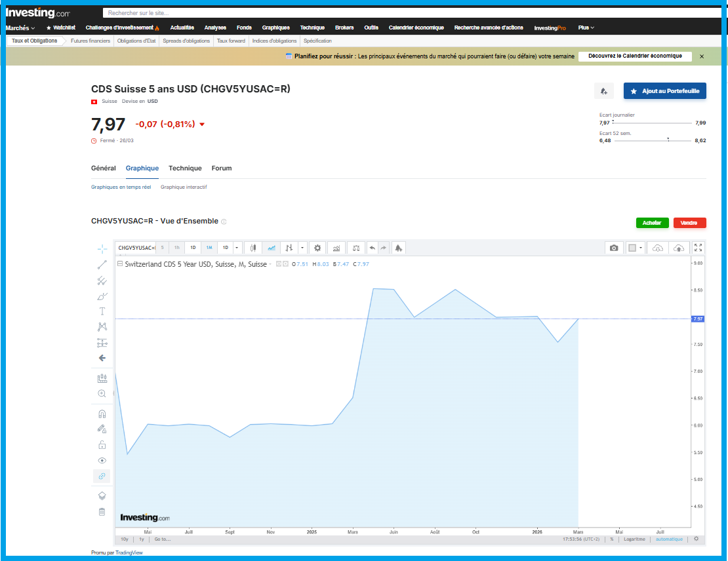Screen dimensions: 728x561
Task: Toggle hide all drawings eye icon
Action: (102, 460)
